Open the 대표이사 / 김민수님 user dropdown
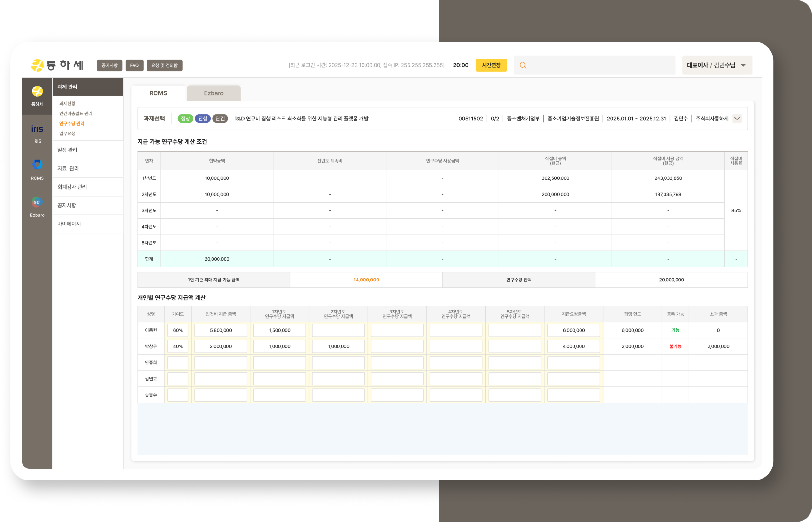The width and height of the screenshot is (812, 522). tap(717, 65)
